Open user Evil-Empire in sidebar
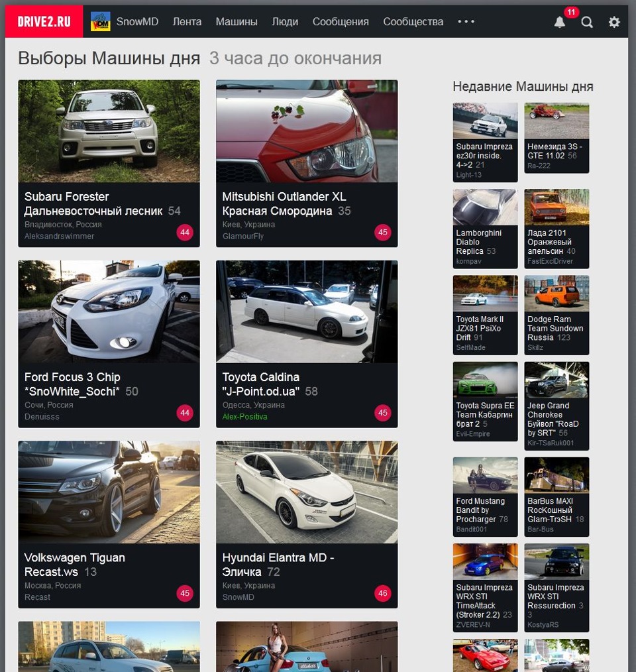The image size is (636, 672). pyautogui.click(x=473, y=433)
